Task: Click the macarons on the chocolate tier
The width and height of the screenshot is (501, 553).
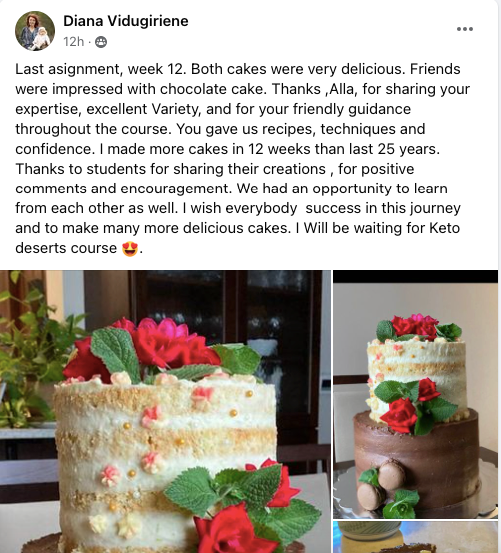Action: coord(381,486)
